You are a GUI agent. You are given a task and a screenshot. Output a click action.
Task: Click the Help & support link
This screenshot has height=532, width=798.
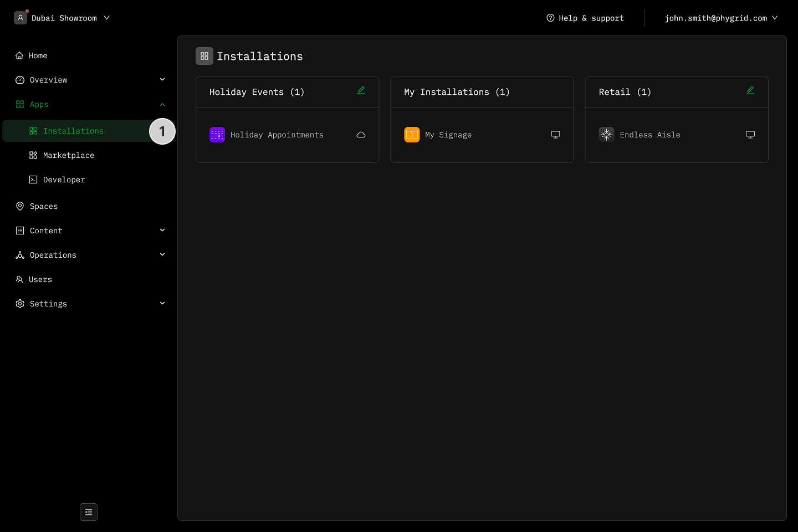(585, 18)
